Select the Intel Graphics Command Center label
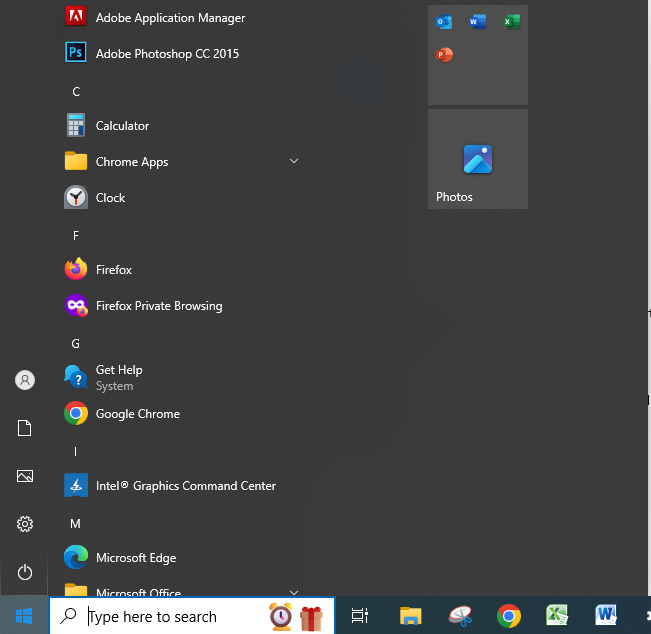 (186, 486)
